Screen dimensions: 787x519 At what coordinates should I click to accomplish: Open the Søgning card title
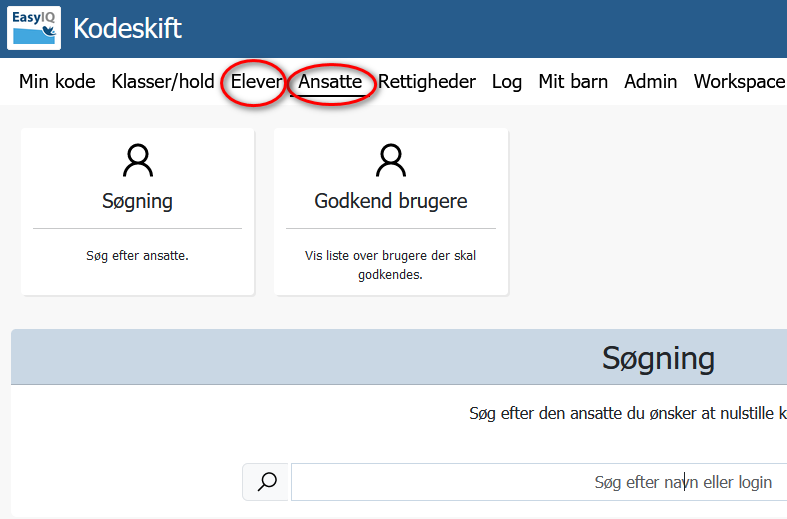click(x=138, y=201)
